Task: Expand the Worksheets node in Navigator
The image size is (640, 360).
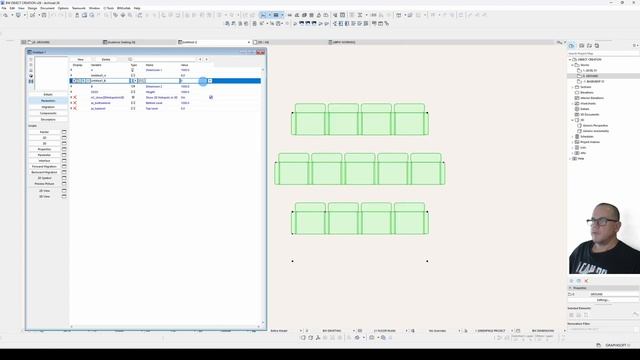Action: [x=573, y=104]
